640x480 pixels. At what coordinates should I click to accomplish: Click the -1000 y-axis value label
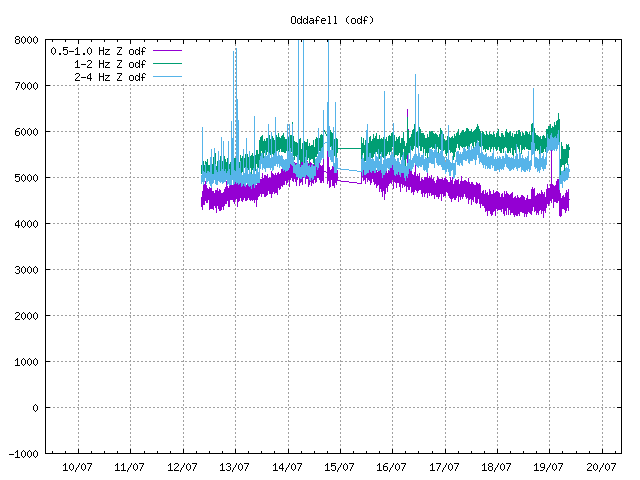coord(23,454)
